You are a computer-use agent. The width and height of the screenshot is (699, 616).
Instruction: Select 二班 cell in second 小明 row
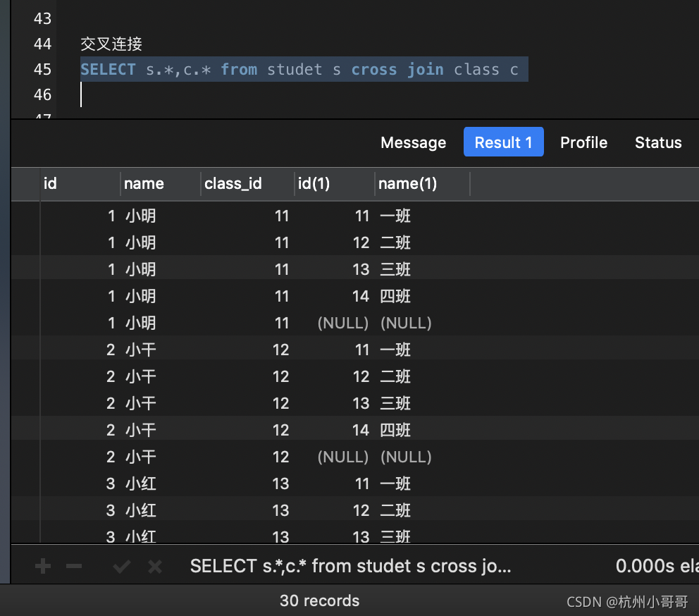395,243
